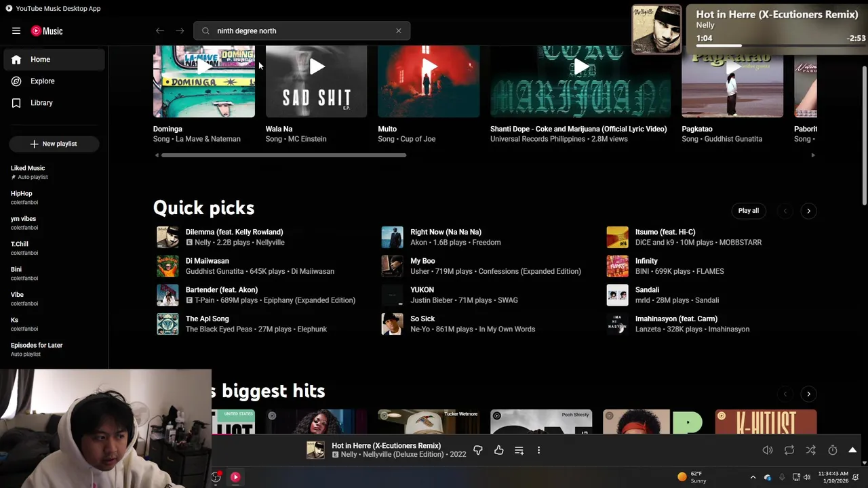Click the carousel right scroll arrow
868x488 pixels.
(813, 155)
